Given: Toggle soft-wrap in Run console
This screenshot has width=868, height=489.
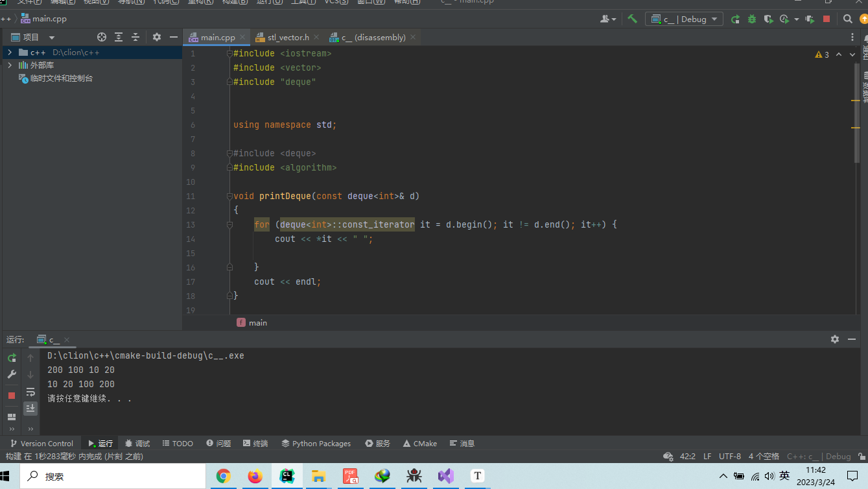Looking at the screenshot, I should 30,392.
